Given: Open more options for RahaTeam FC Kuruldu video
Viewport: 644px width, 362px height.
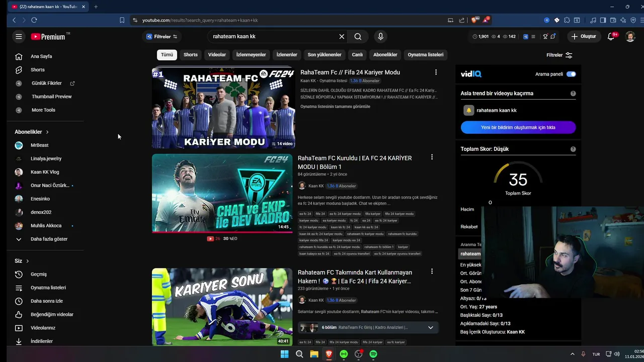Looking at the screenshot, I should [432, 157].
